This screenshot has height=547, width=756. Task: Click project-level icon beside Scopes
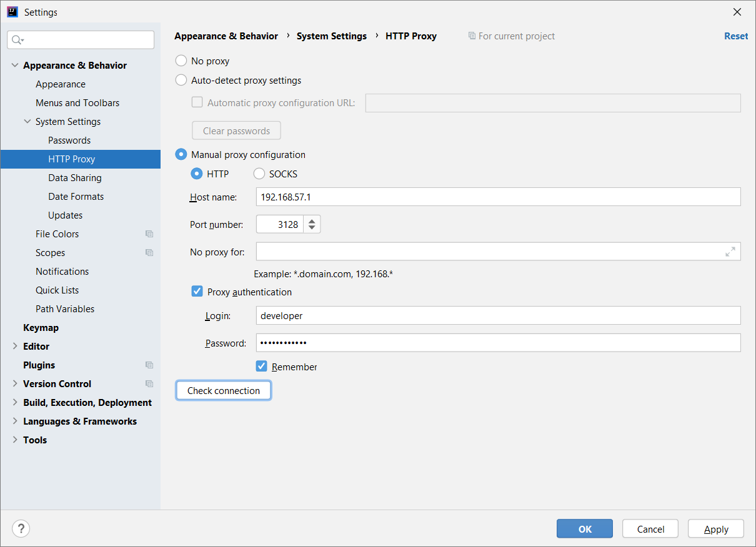pos(149,253)
